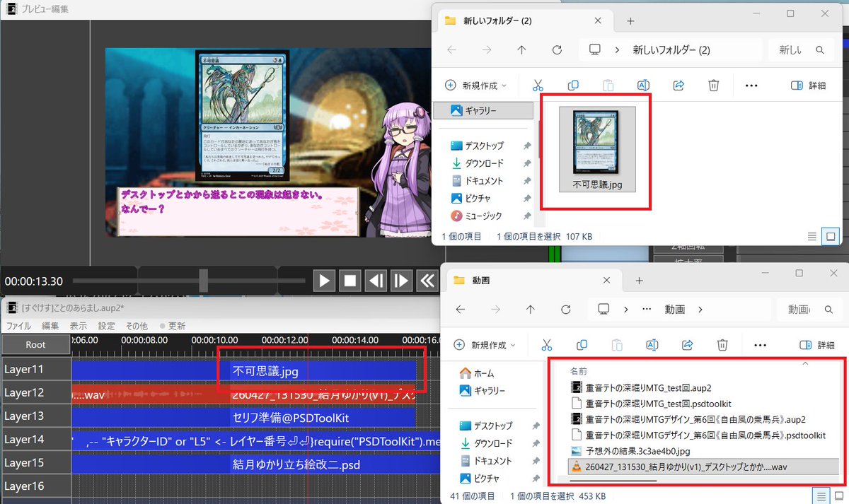The width and height of the screenshot is (849, 504).
Task: Step forward one frame in preview
Action: [x=401, y=281]
